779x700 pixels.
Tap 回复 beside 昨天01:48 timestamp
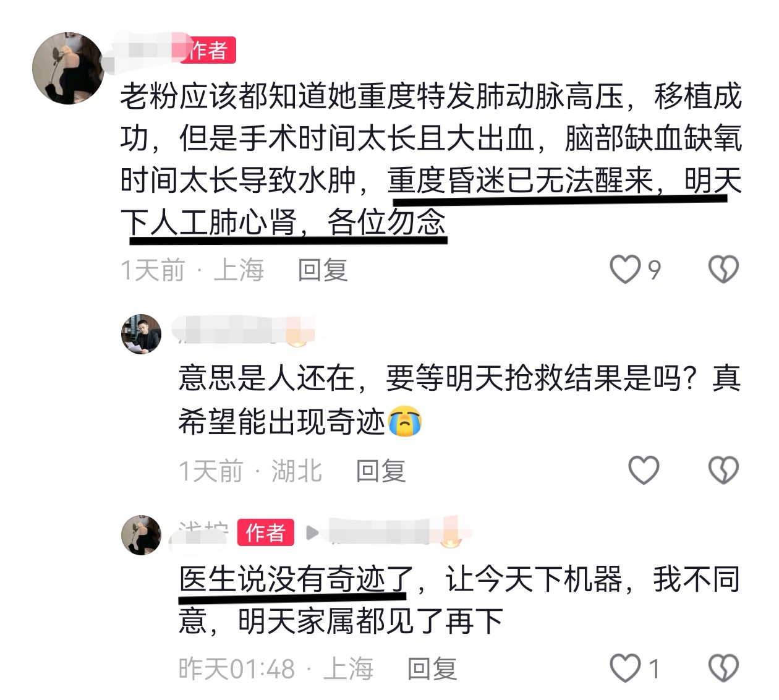(432, 669)
